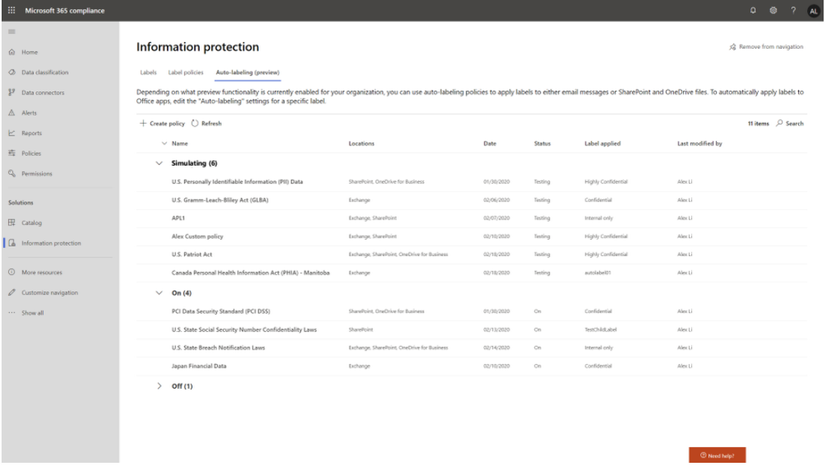The image size is (825, 465).
Task: Click the Search magnifier icon
Action: point(780,124)
